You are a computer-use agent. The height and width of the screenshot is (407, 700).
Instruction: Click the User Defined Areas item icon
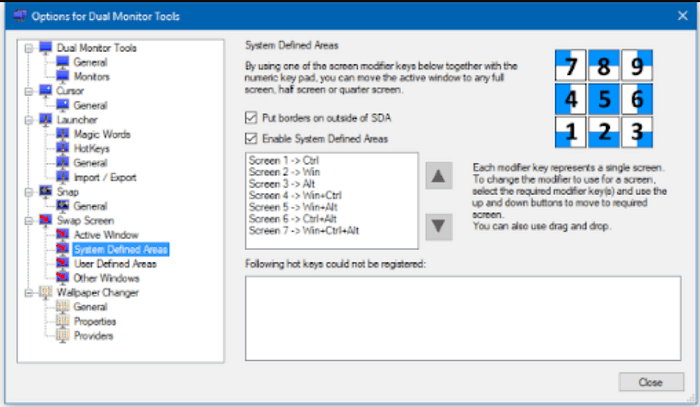pos(62,263)
